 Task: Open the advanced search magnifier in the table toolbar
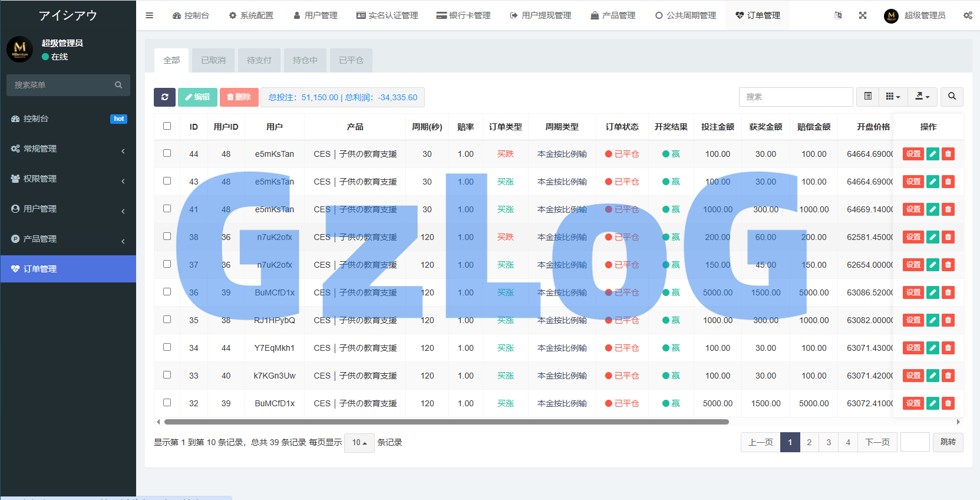pyautogui.click(x=952, y=97)
